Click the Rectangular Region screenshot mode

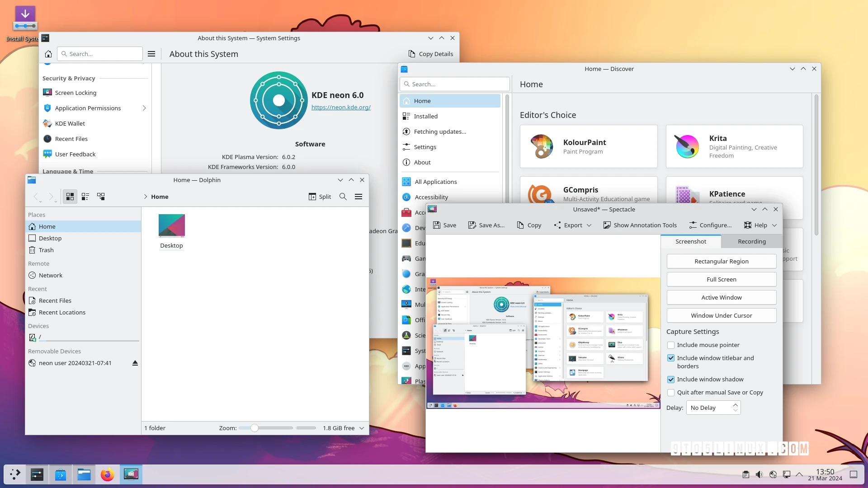click(722, 261)
